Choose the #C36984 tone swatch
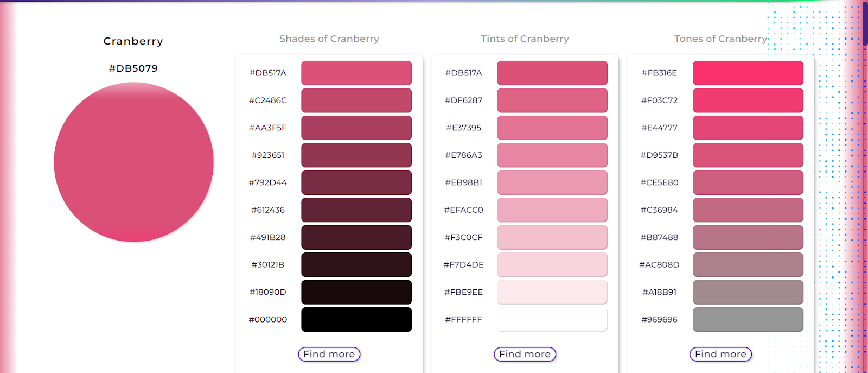This screenshot has height=373, width=868. 748,210
